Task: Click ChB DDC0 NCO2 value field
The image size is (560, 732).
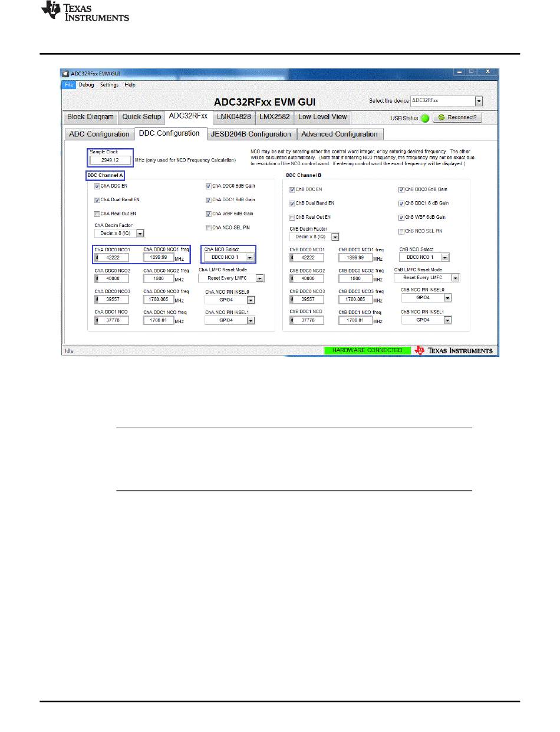Action: click(307, 278)
